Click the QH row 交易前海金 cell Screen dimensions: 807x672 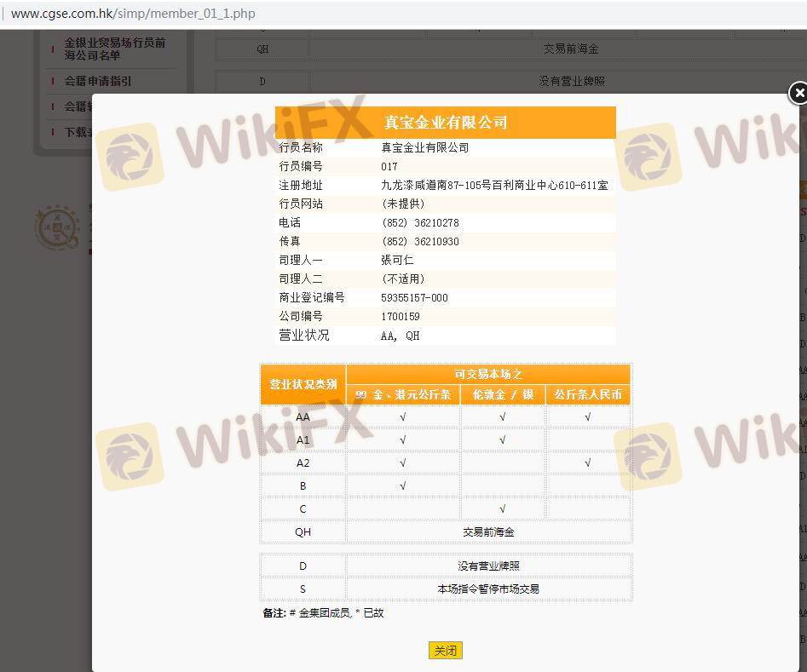pos(488,531)
